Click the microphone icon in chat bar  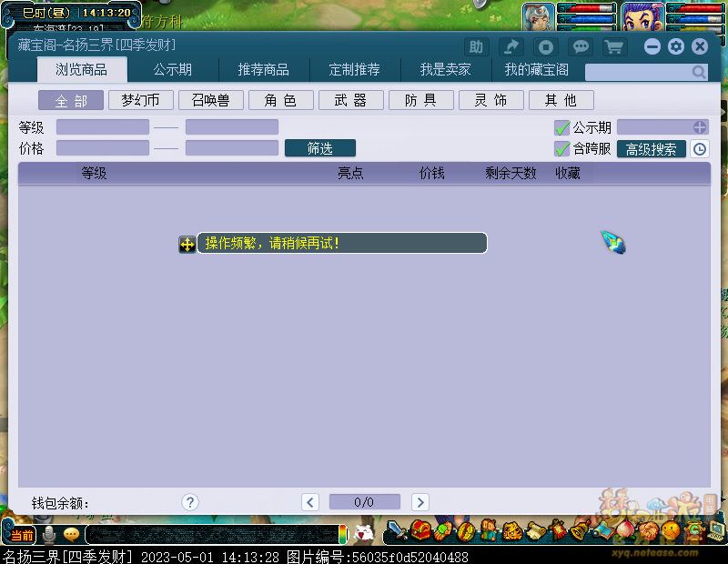(x=49, y=535)
